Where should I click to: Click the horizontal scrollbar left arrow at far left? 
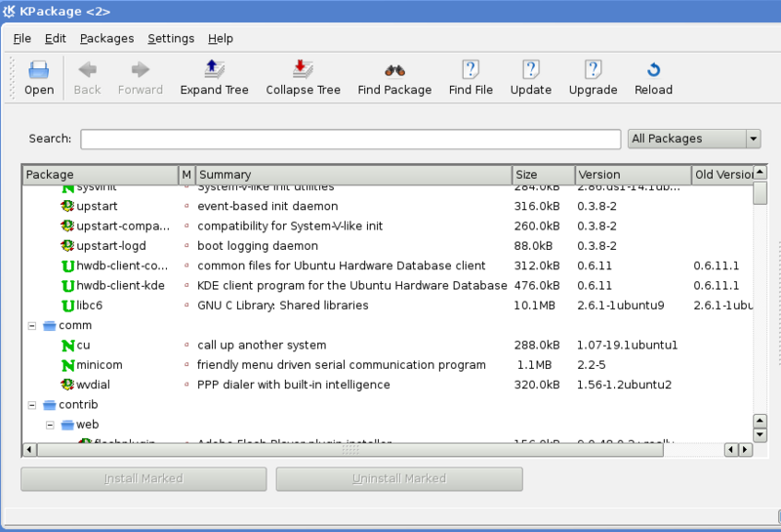(29, 450)
